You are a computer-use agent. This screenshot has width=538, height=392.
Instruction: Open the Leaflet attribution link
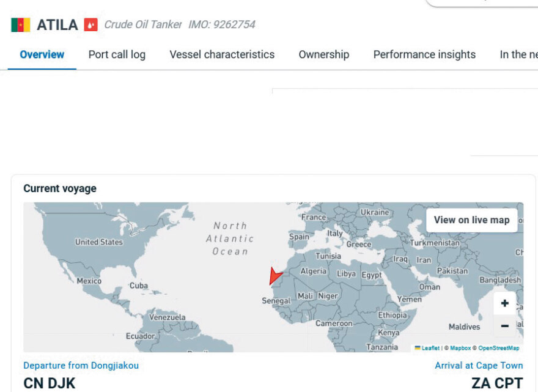[430, 348]
